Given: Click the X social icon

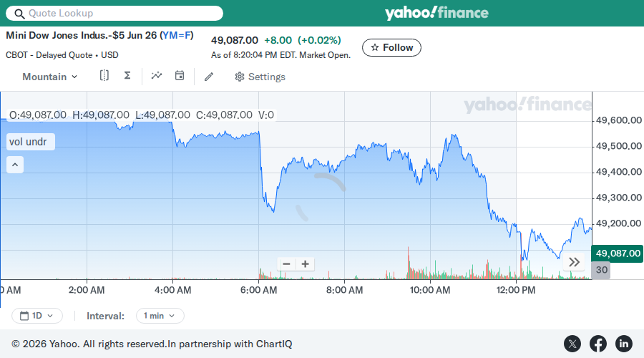Looking at the screenshot, I should point(572,344).
